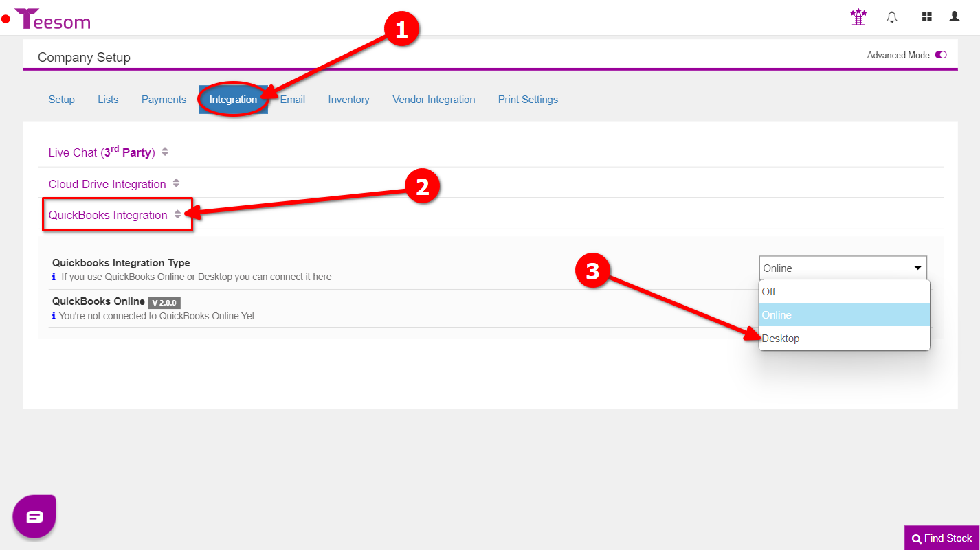This screenshot has width=980, height=550.
Task: Click the Find Stock button
Action: click(942, 538)
